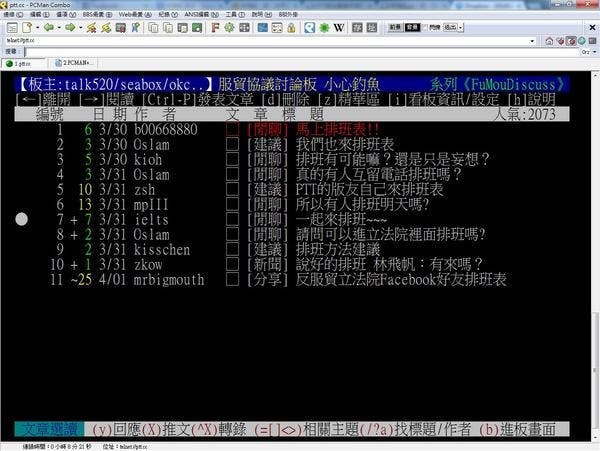Click the second gray Chinese-character toolbar icon
The width and height of the screenshot is (600, 451).
(x=372, y=28)
